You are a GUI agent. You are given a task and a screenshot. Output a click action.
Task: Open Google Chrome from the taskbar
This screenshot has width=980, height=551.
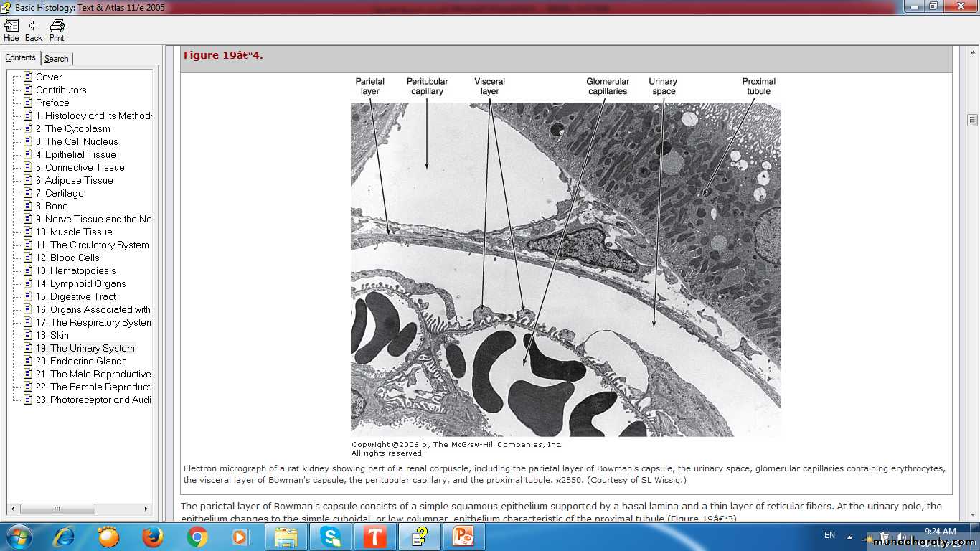(x=197, y=537)
